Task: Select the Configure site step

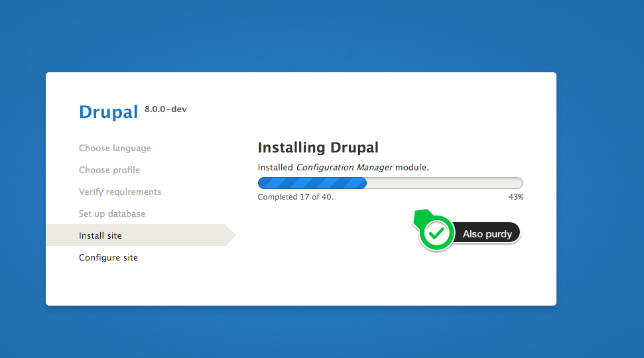Action: pyautogui.click(x=108, y=257)
